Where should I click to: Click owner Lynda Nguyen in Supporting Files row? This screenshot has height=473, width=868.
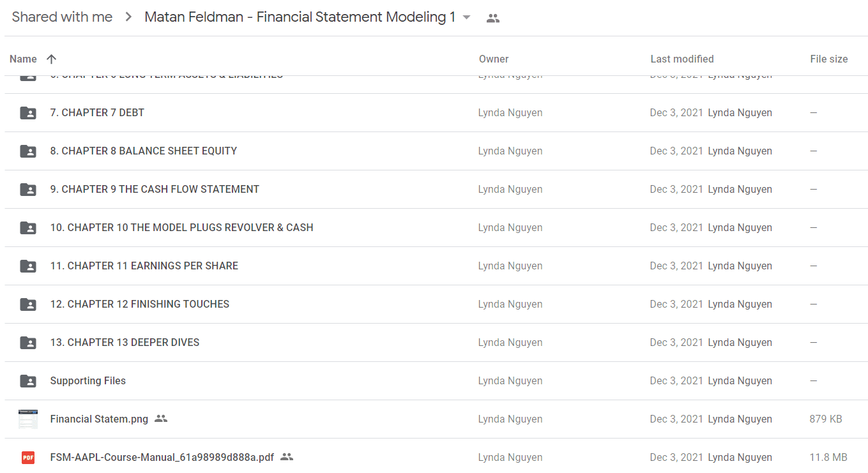[510, 381]
